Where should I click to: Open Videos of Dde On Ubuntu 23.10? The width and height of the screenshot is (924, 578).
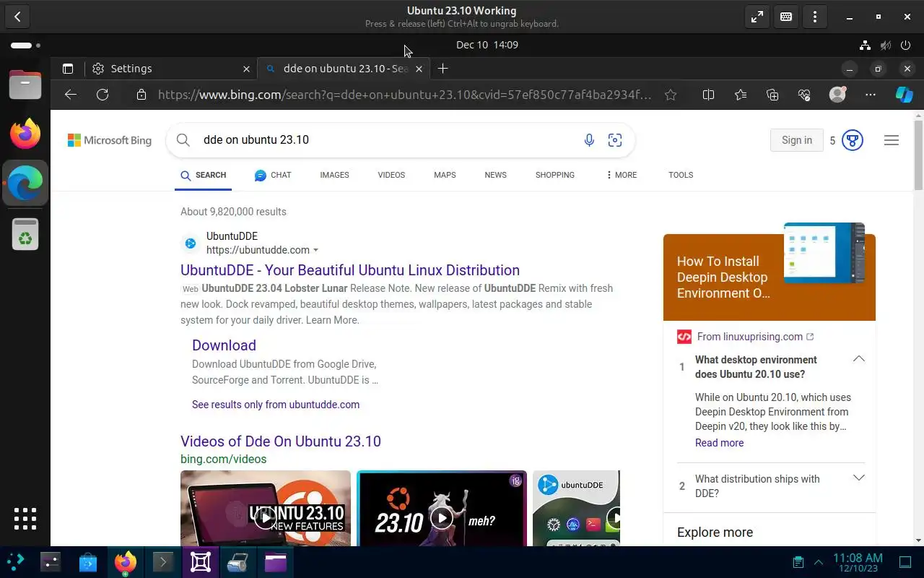click(281, 441)
